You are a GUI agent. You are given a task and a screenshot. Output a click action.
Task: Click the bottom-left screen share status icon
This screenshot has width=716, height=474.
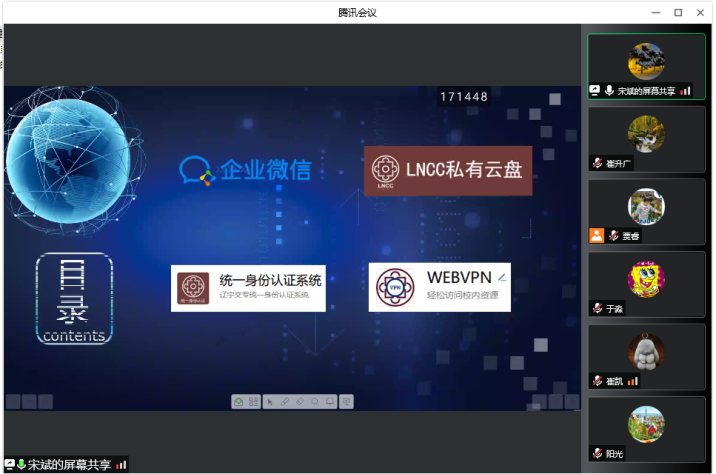point(10,465)
